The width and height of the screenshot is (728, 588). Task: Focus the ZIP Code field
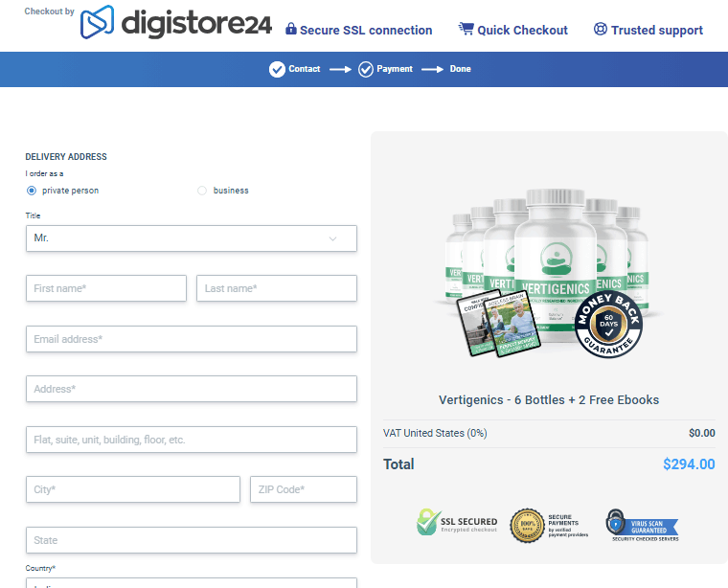tap(303, 489)
